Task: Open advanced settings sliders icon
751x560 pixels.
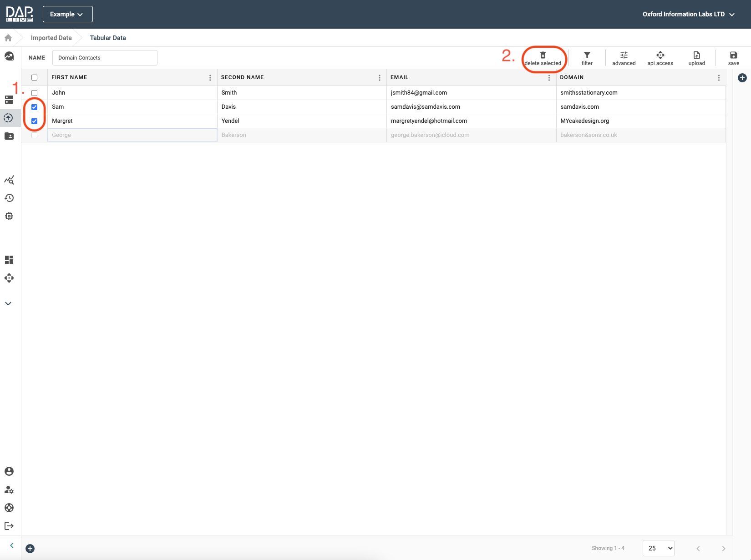Action: tap(624, 55)
